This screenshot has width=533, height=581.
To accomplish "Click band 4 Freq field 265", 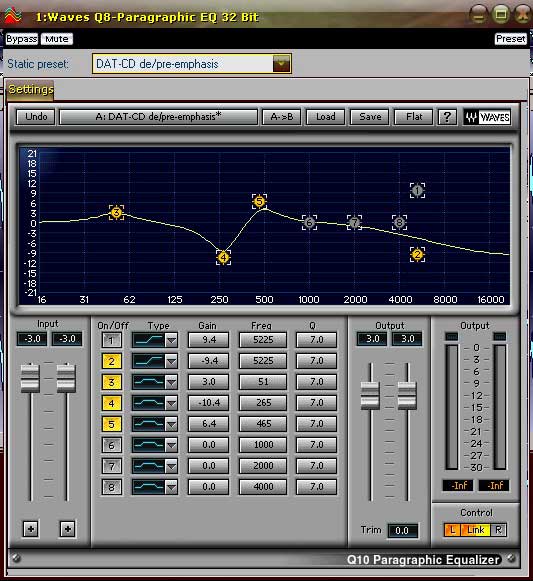I will (263, 403).
